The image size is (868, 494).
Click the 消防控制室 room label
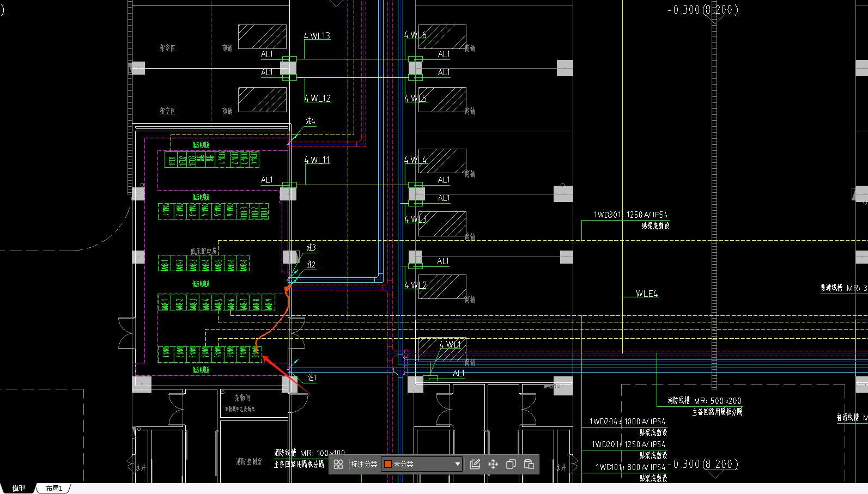[x=249, y=462]
